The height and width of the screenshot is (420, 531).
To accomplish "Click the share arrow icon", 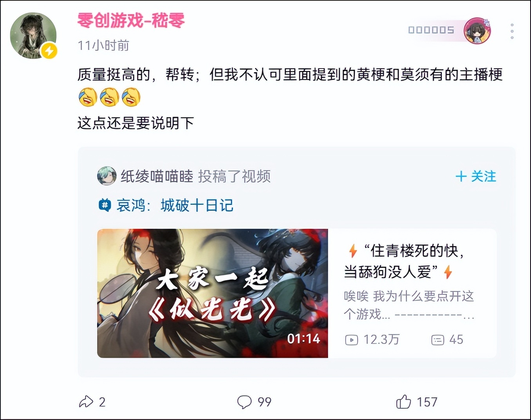I will [x=86, y=402].
